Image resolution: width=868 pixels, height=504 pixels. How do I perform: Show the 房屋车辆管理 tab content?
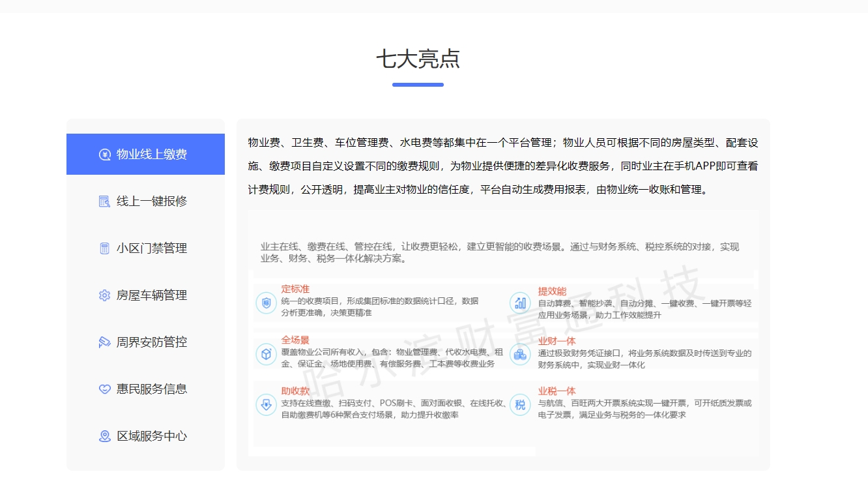point(145,295)
